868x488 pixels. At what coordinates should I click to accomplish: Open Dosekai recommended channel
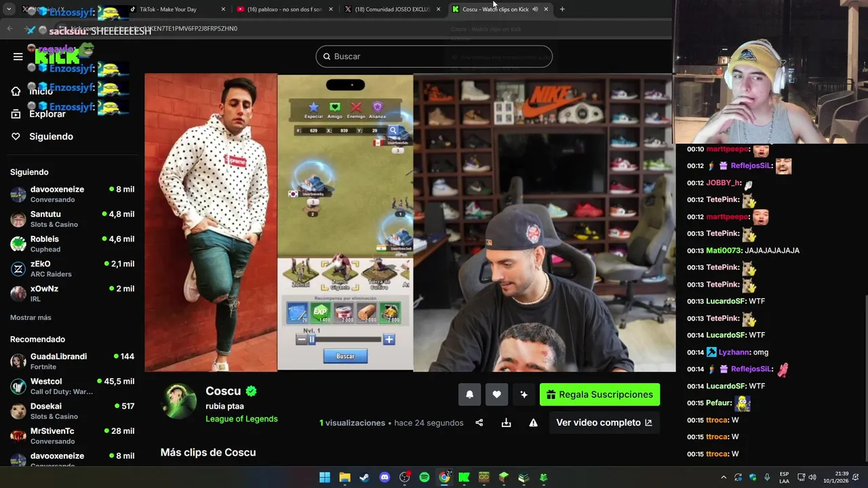pos(72,411)
